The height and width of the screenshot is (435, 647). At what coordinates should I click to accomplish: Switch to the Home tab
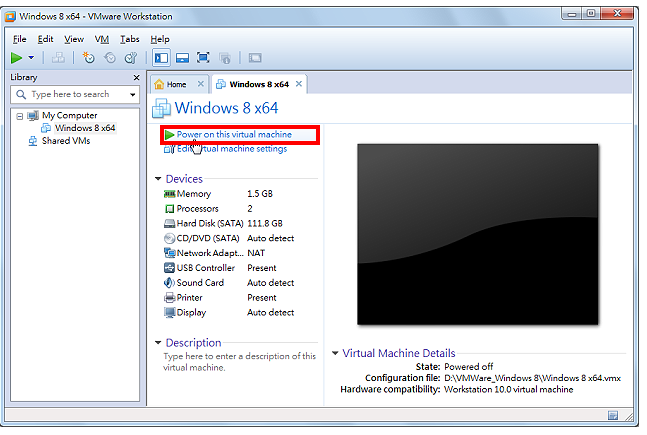[177, 85]
